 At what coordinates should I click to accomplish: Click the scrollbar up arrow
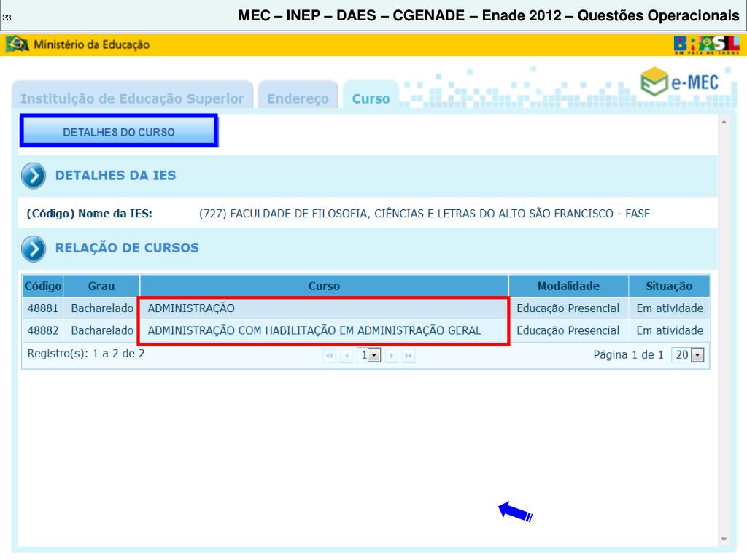(724, 122)
